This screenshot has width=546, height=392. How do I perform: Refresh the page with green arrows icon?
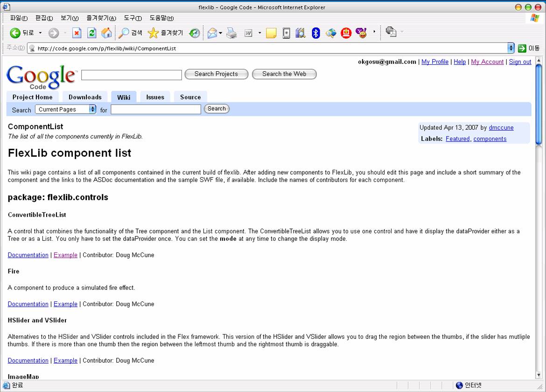click(91, 33)
